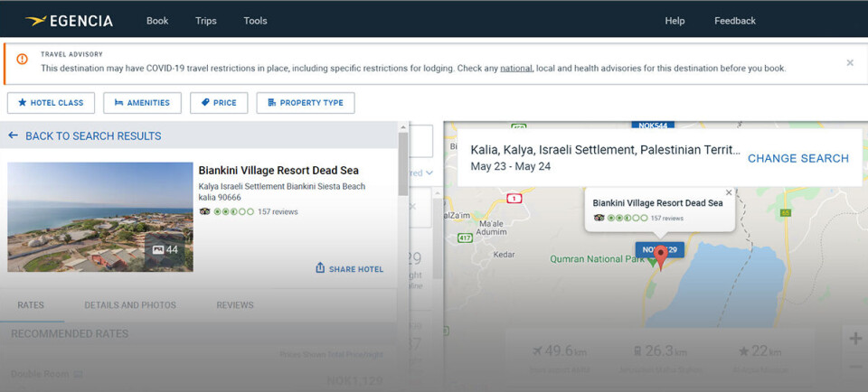
Task: Zoom in on the map
Action: 855,339
